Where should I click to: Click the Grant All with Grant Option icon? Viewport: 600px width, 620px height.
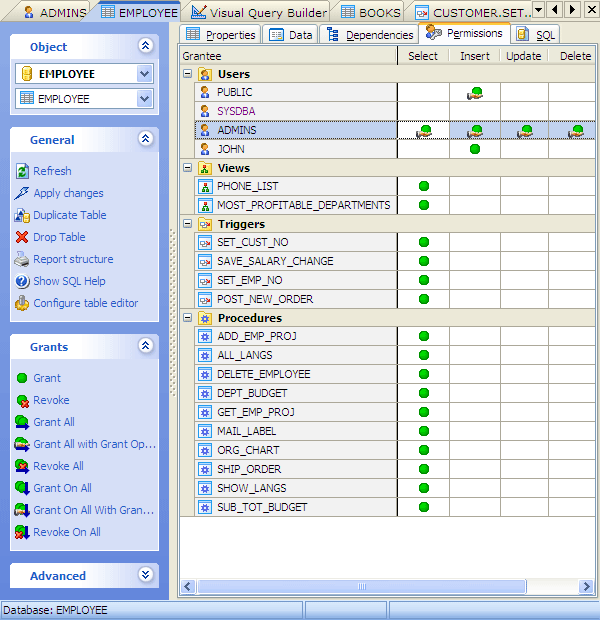22,444
